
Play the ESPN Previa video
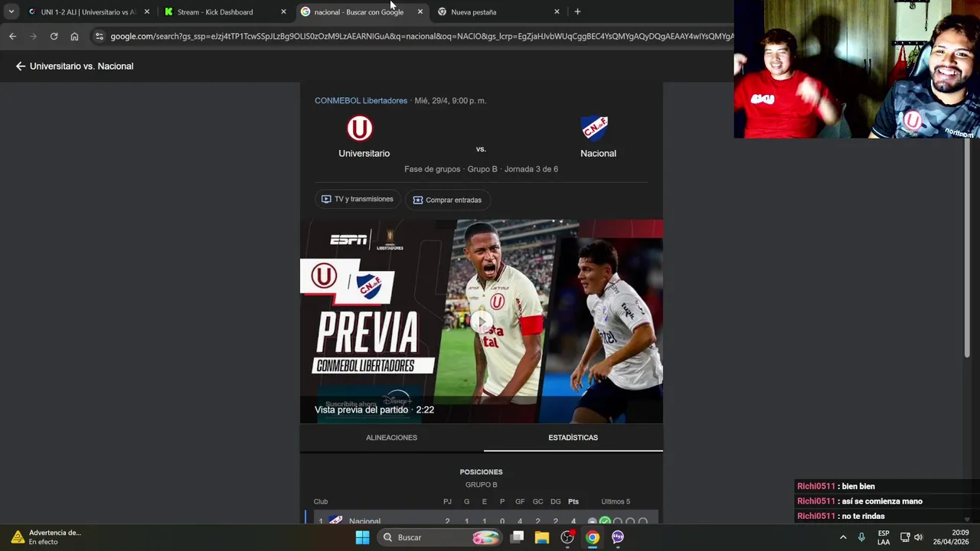click(x=482, y=321)
